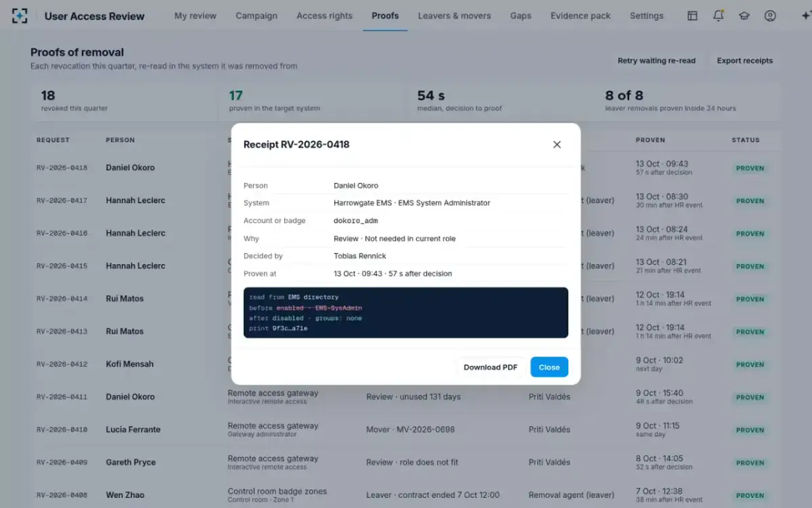Switch to the Gaps tab
This screenshot has height=508, width=812.
[x=520, y=16]
